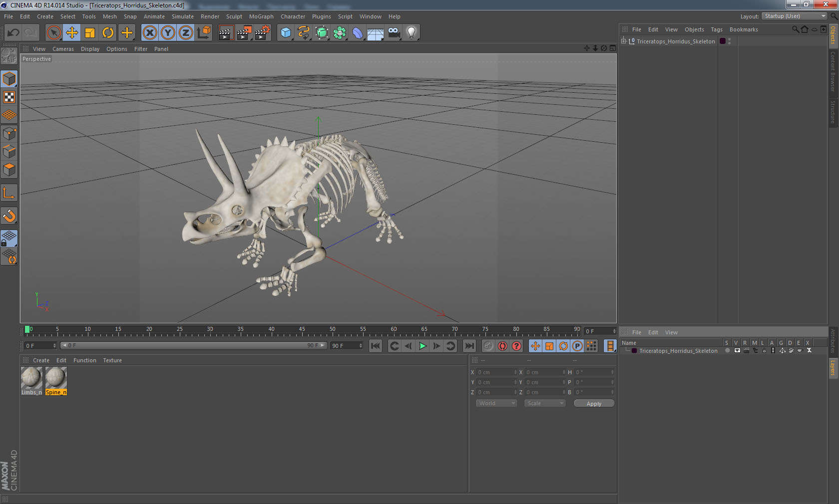Open Render Settings icon
The width and height of the screenshot is (839, 504).
263,33
